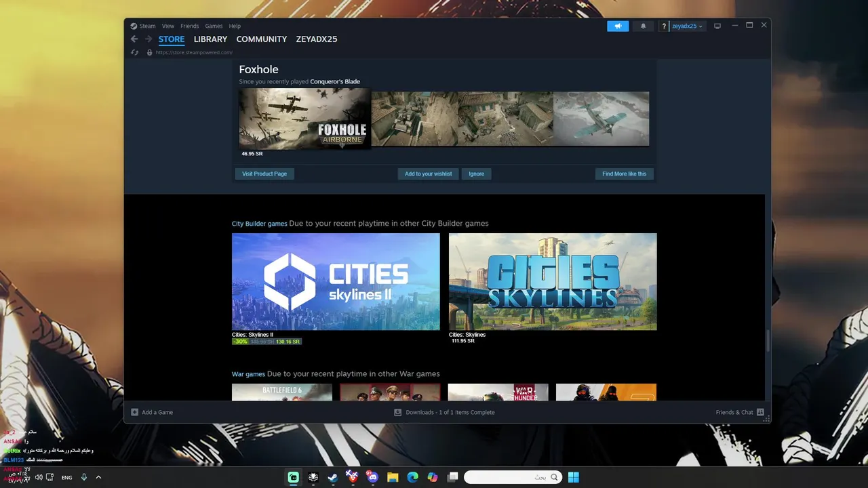
Task: Click the War games category link
Action: [x=248, y=374]
